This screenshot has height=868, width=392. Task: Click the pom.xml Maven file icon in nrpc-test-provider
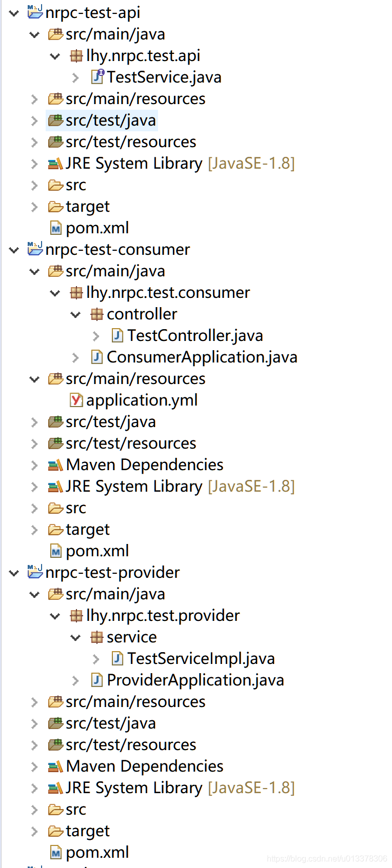[x=56, y=853]
